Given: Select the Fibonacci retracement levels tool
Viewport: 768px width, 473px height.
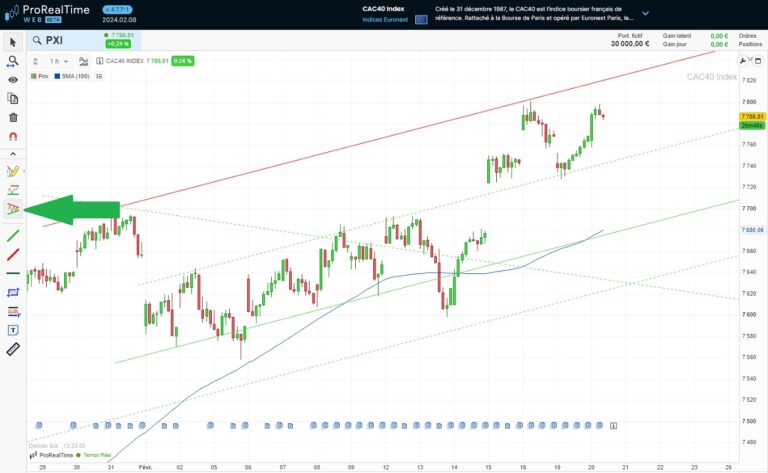Looking at the screenshot, I should (13, 311).
